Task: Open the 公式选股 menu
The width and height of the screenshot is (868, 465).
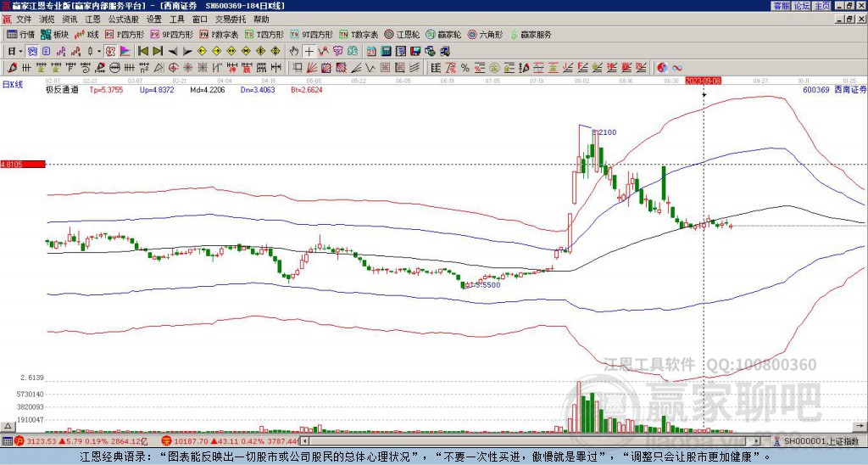Action: (123, 20)
